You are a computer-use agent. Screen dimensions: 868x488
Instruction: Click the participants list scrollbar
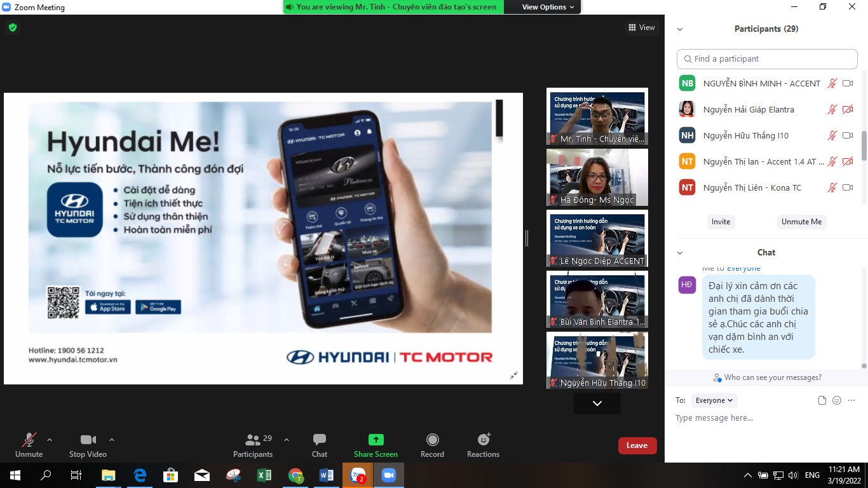tap(864, 146)
